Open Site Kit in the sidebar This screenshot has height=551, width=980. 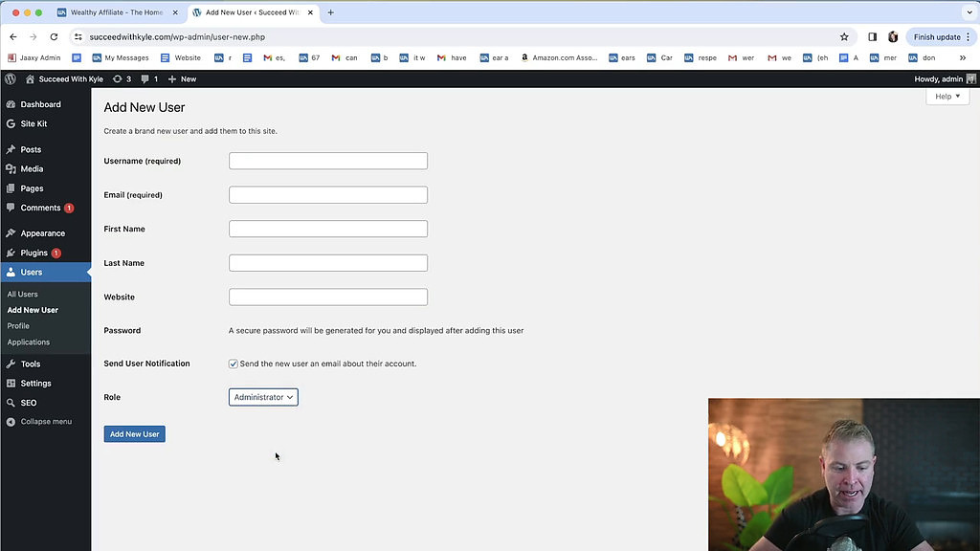[x=36, y=123]
